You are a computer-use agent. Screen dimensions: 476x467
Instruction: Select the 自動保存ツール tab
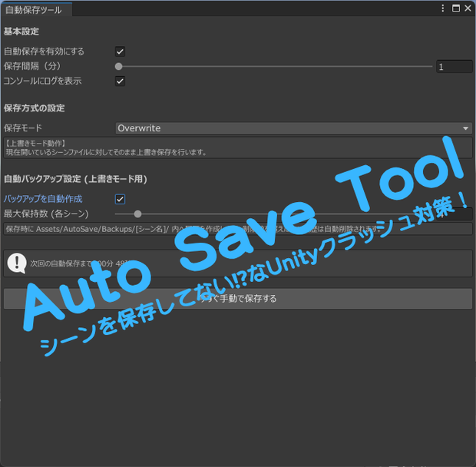pyautogui.click(x=36, y=10)
